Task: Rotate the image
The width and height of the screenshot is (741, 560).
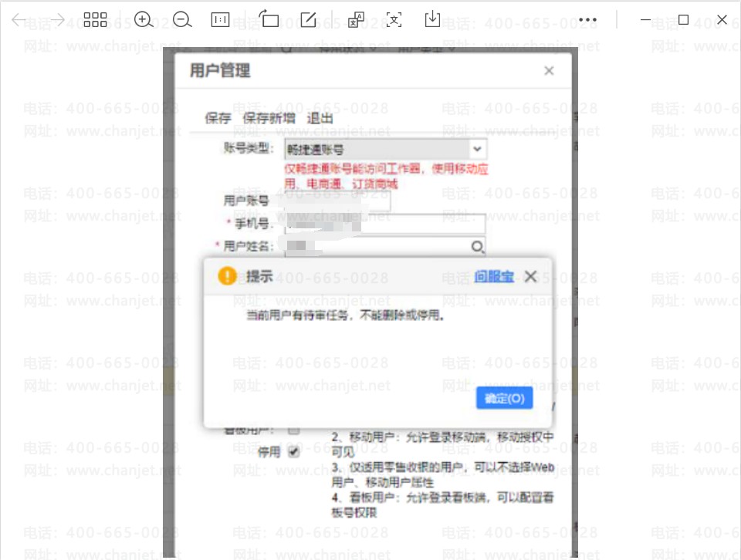Action: (269, 19)
